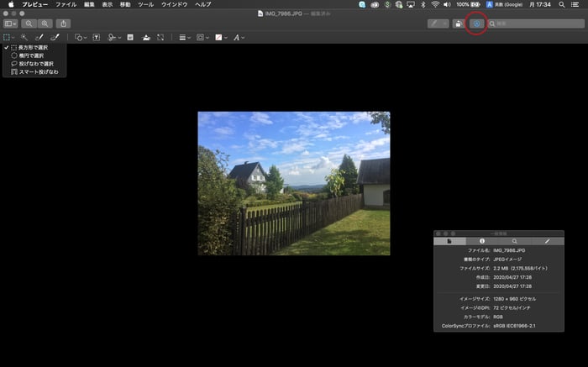The image size is (588, 367).
Task: Select the Sketch pen tool
Action: (x=39, y=38)
